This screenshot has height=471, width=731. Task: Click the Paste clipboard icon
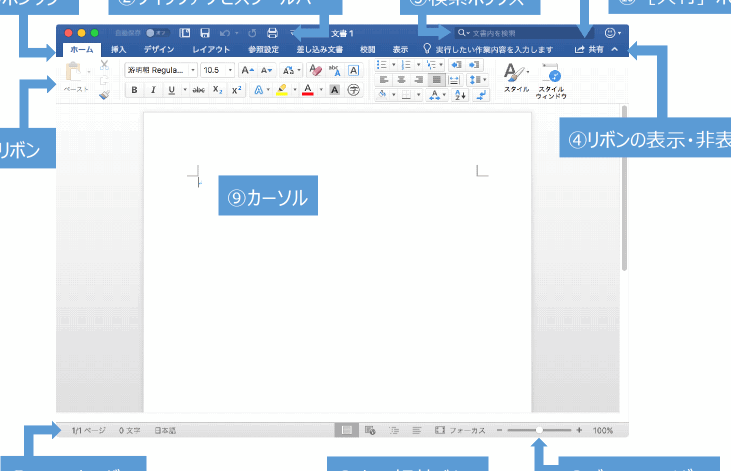[x=74, y=72]
